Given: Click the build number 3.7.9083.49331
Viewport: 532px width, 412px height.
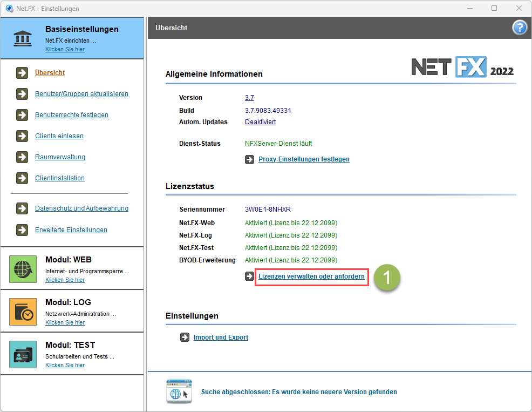Looking at the screenshot, I should coord(268,110).
